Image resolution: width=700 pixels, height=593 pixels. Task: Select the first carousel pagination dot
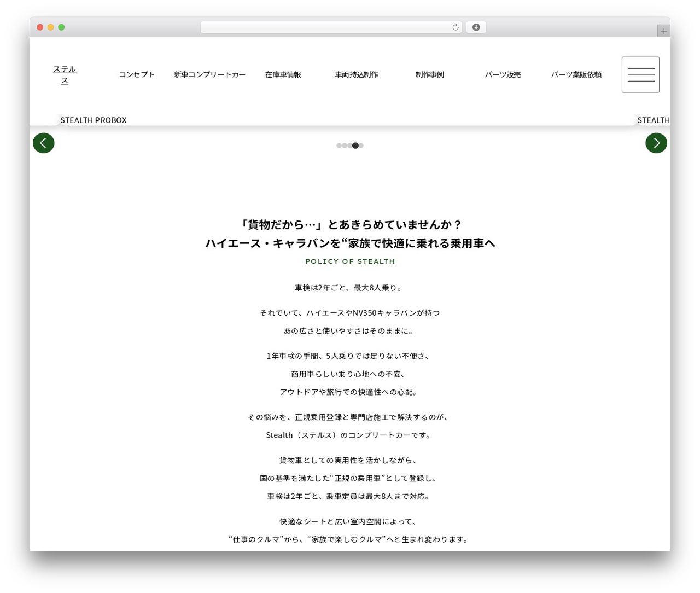[339, 146]
